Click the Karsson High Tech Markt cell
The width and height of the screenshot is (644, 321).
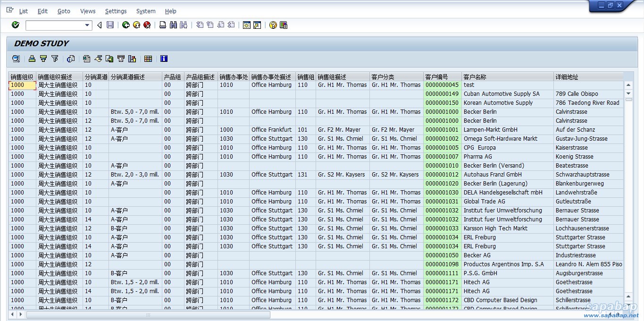coord(507,228)
